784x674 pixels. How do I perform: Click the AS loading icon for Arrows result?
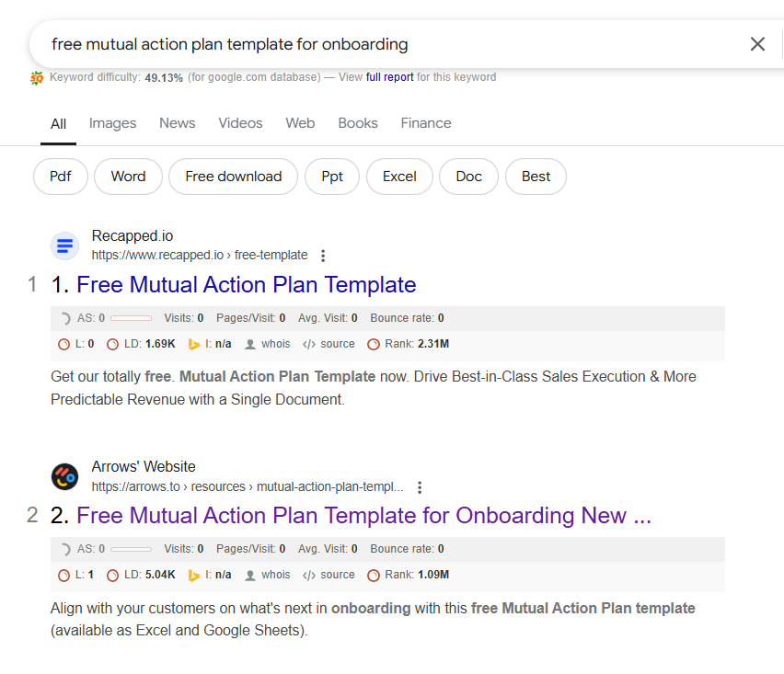[65, 549]
